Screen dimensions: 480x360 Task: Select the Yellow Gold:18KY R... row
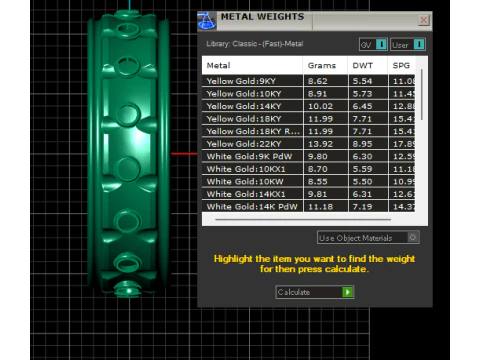309,131
